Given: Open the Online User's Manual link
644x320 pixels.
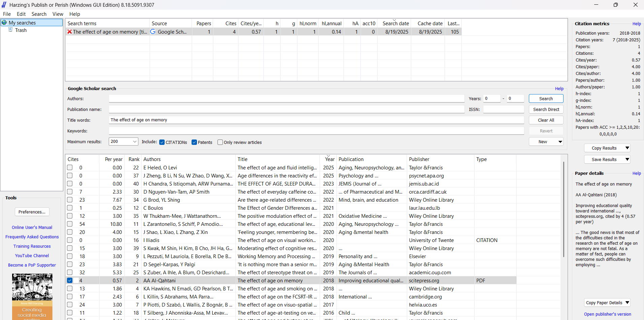Looking at the screenshot, I should 32,227.
